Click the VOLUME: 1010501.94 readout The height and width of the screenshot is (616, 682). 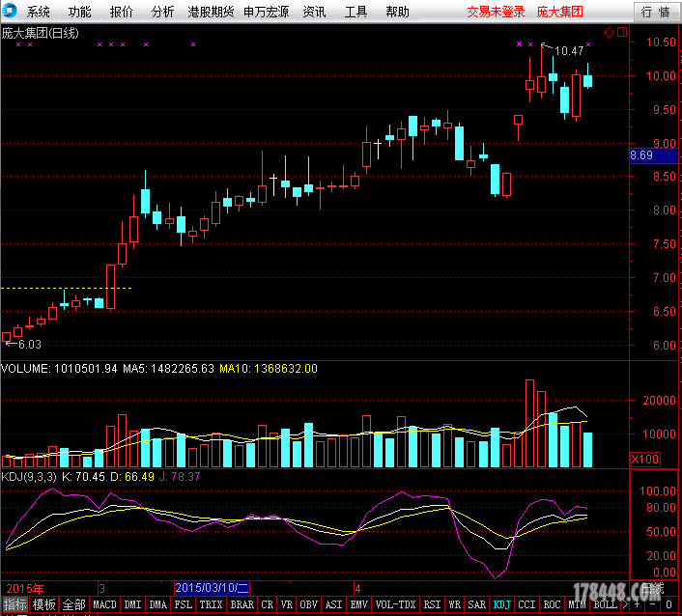59,369
